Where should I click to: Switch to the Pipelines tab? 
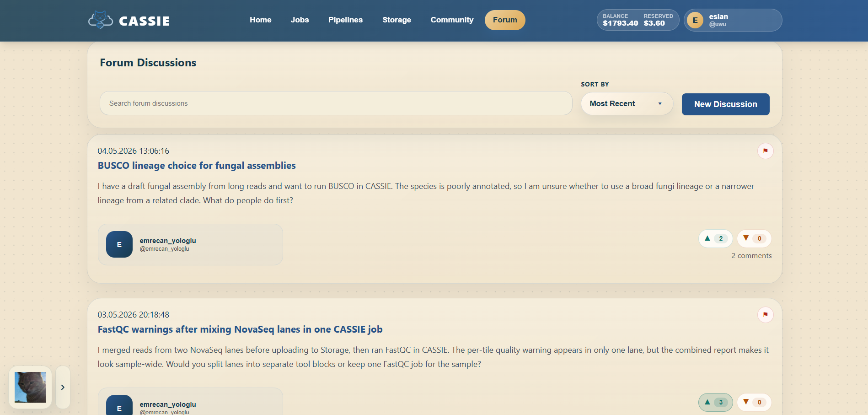345,20
